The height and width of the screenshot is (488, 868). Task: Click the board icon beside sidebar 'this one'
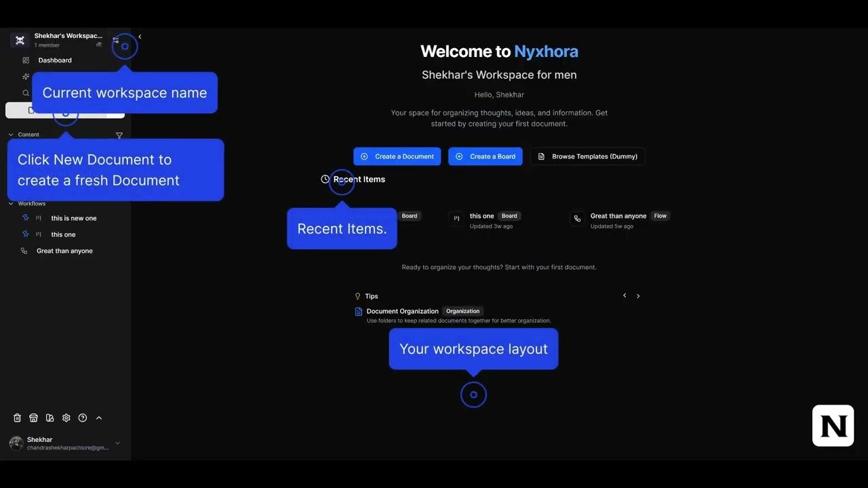[39, 235]
